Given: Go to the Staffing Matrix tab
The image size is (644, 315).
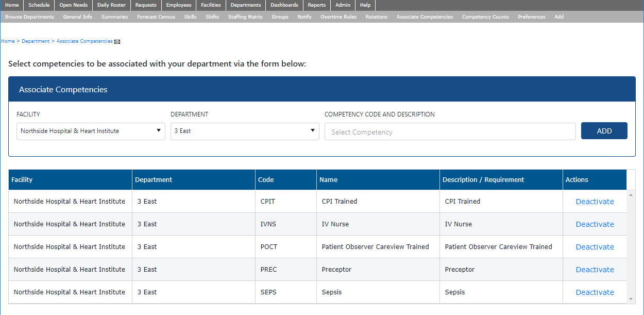Looking at the screenshot, I should tap(245, 17).
